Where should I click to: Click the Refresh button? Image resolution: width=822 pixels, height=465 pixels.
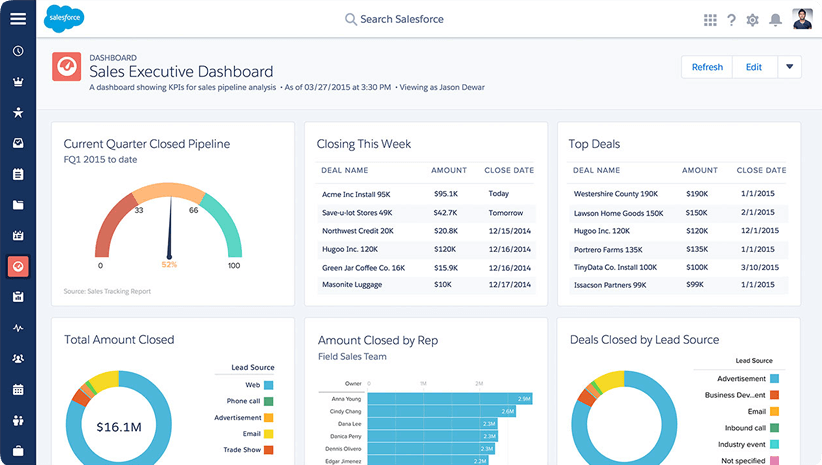pyautogui.click(x=707, y=67)
